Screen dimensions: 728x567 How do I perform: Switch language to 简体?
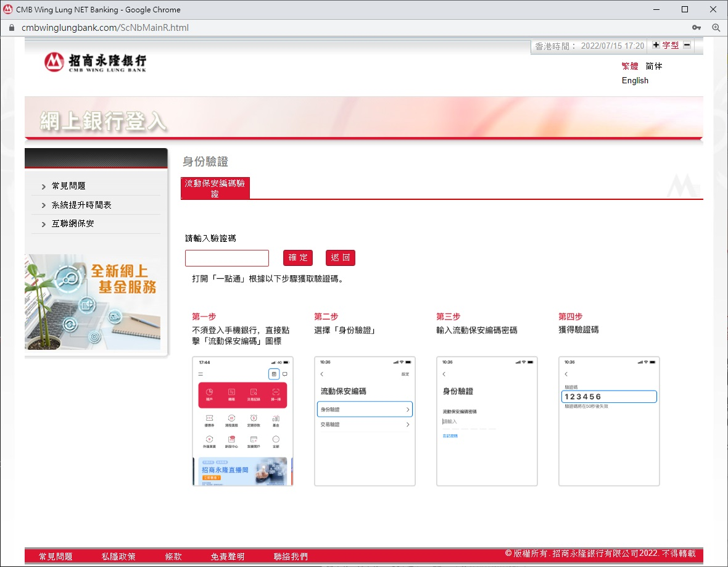[x=654, y=67]
